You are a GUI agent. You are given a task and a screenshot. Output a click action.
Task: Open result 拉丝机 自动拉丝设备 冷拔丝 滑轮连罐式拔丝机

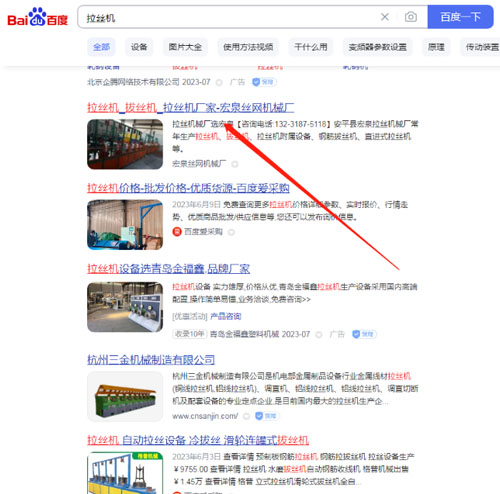198,440
